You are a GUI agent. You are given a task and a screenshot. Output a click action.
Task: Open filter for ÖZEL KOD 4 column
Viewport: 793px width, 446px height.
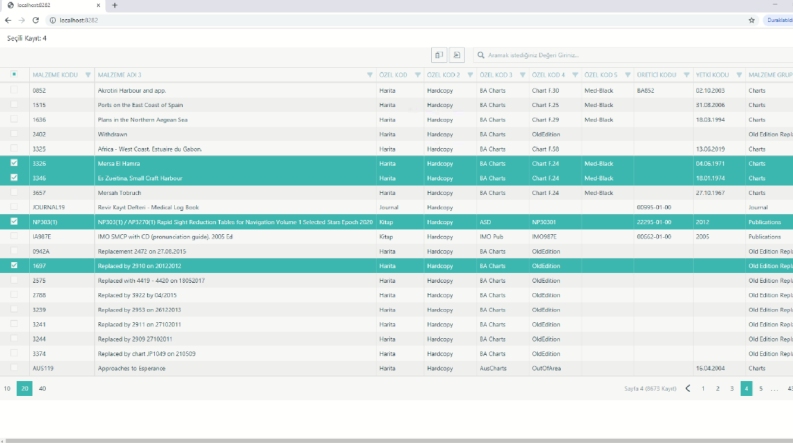(x=575, y=75)
